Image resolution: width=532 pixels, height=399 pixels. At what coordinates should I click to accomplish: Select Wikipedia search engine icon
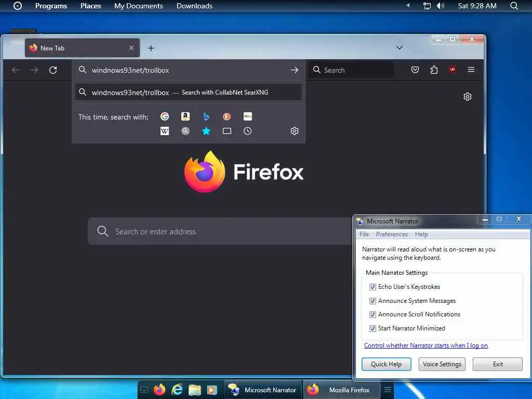coord(165,131)
